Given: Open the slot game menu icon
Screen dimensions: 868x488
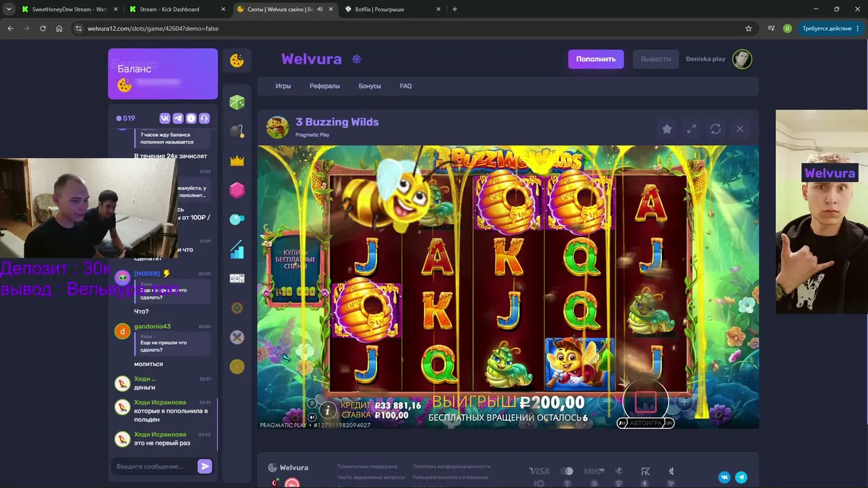Looking at the screenshot, I should pyautogui.click(x=311, y=404).
